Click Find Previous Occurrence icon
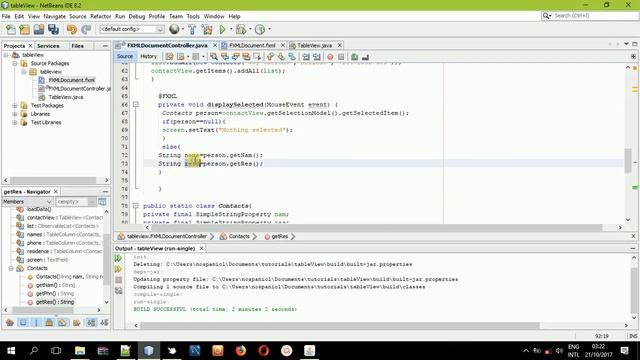The image size is (640, 360). coord(224,57)
